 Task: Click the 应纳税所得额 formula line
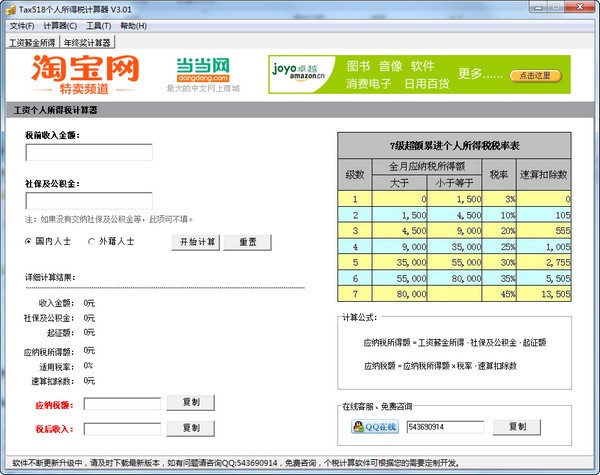(x=455, y=343)
